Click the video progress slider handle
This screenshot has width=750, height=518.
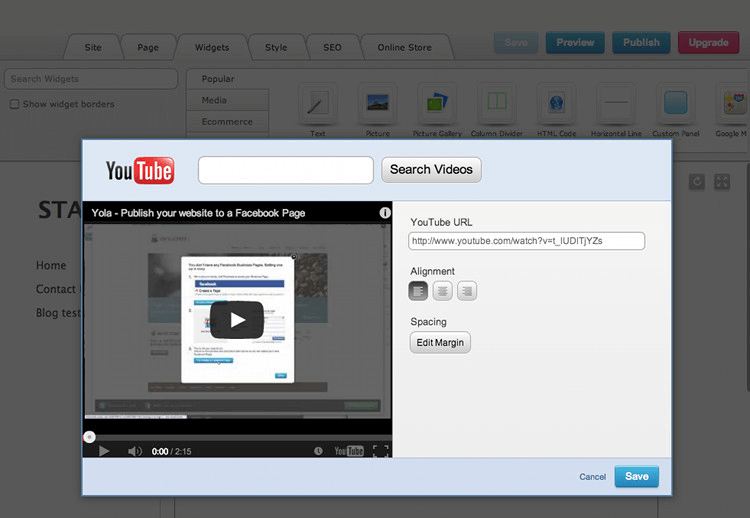[x=89, y=437]
